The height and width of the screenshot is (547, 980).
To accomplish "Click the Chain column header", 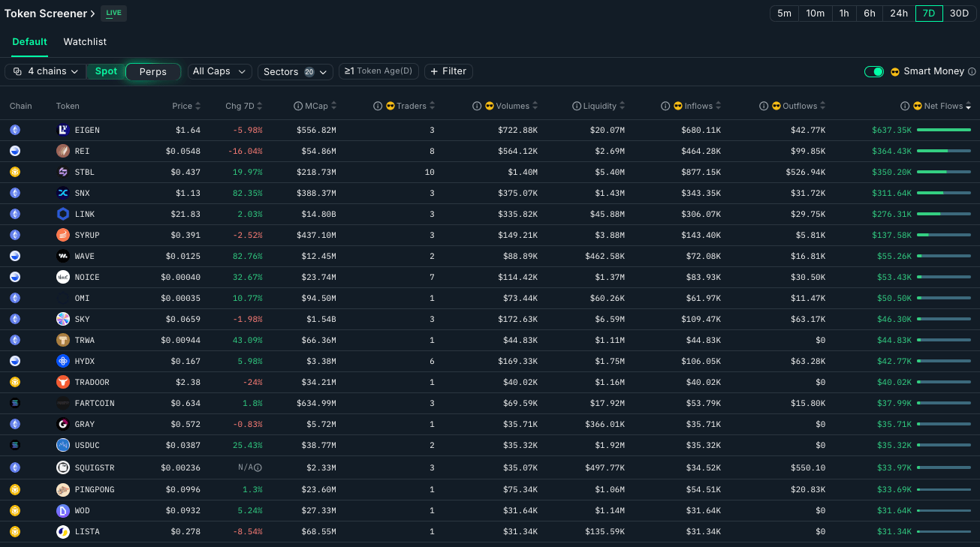I will [21, 106].
